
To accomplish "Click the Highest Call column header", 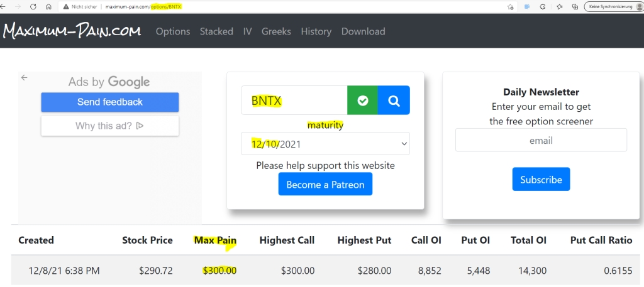I will point(287,241).
